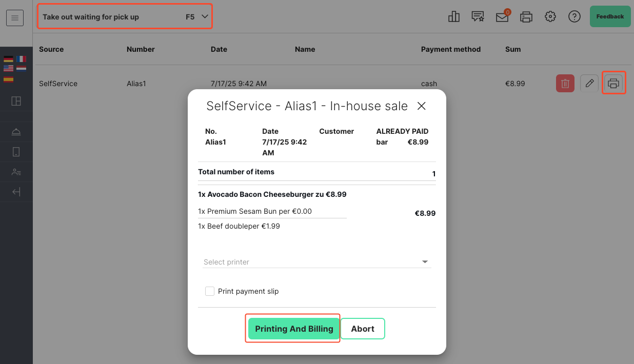Open the hamburger menu button
This screenshot has height=364, width=634.
tap(15, 18)
